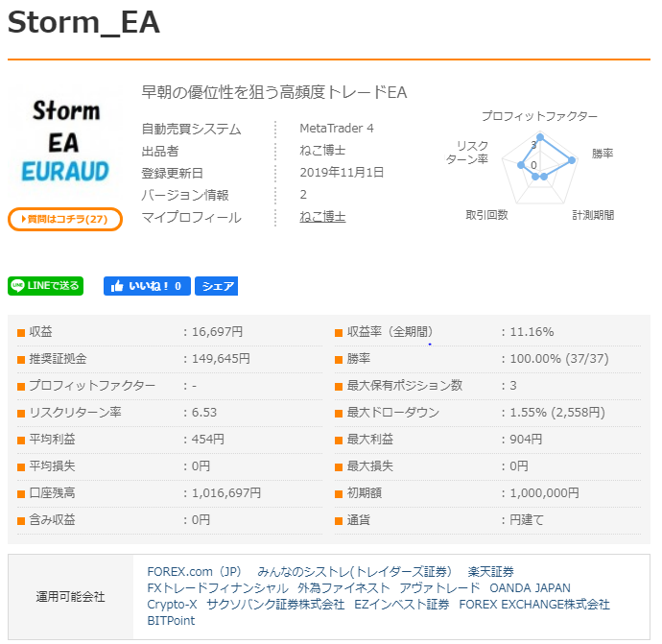The height and width of the screenshot is (644, 662).
Task: Open the BITPoint broker link
Action: [171, 621]
